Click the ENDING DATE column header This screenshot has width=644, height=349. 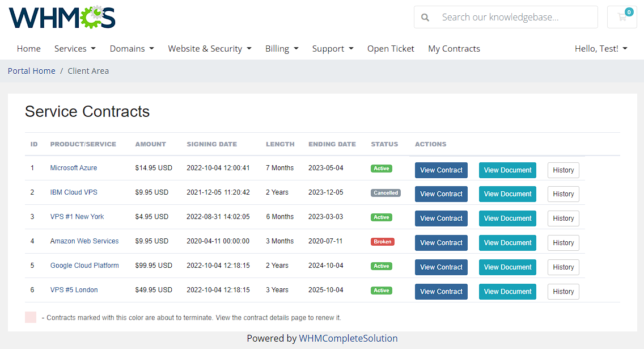point(332,144)
